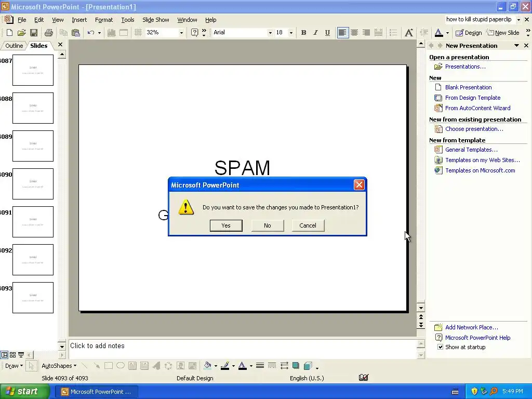Click the Paste clipboard icon
The width and height of the screenshot is (532, 399).
[76, 33]
